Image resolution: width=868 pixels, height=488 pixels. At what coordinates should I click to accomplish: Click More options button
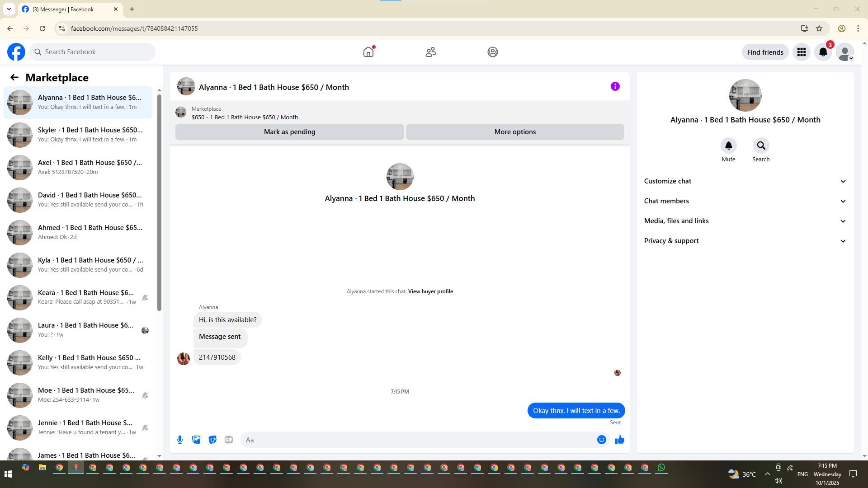(x=515, y=132)
